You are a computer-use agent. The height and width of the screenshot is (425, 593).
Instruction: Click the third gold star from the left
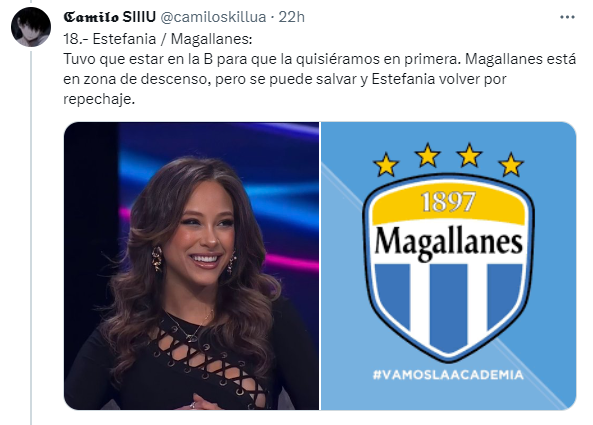[469, 155]
